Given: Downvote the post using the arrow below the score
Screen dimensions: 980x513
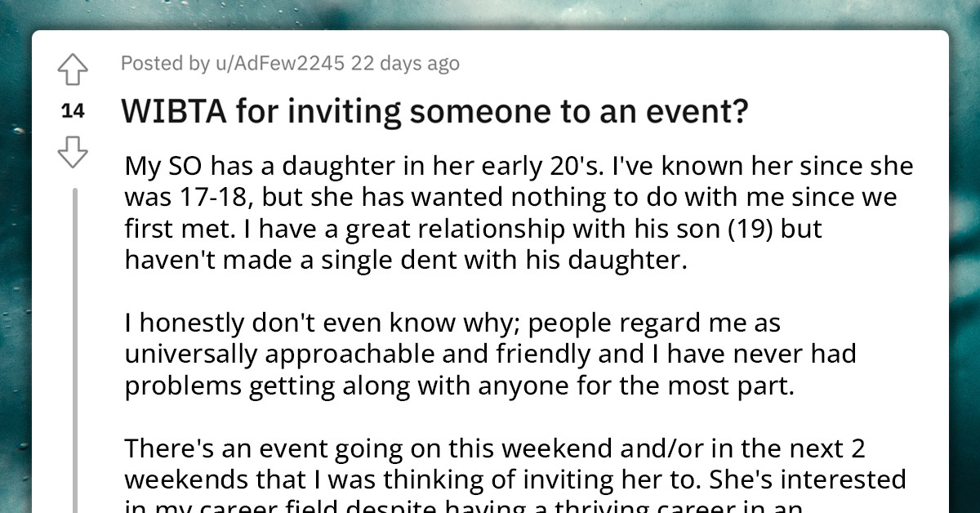Looking at the screenshot, I should 73,150.
